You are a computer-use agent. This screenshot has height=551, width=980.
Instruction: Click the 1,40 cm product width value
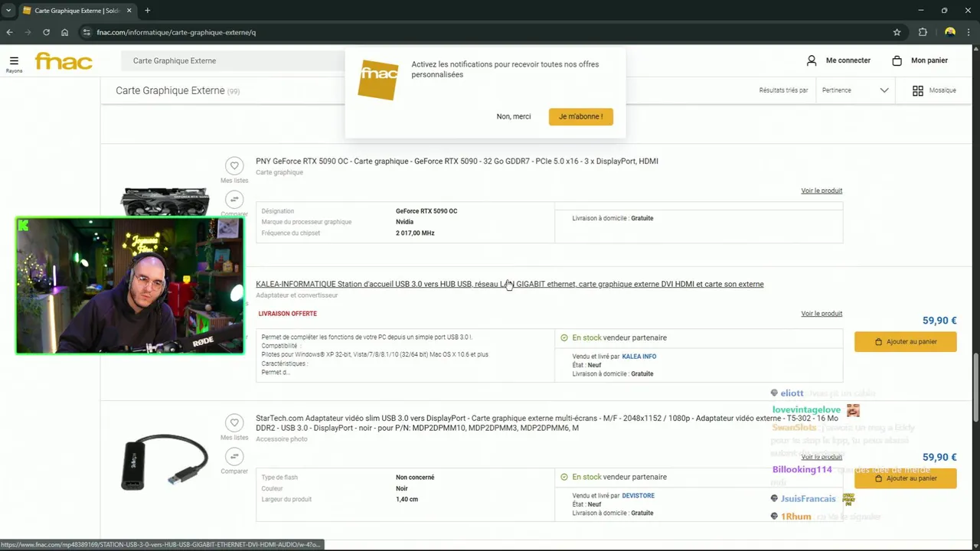pyautogui.click(x=407, y=500)
